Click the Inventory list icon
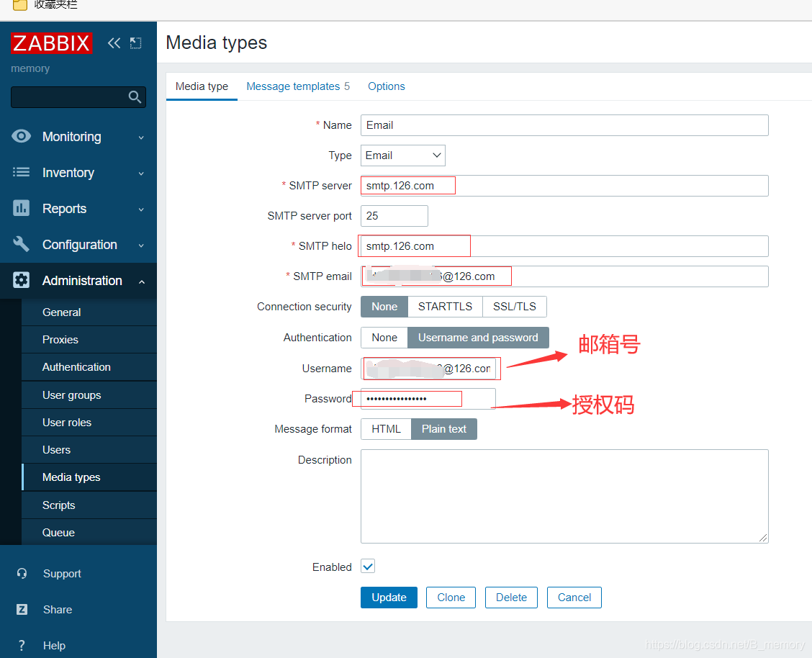The width and height of the screenshot is (812, 658). tap(21, 172)
